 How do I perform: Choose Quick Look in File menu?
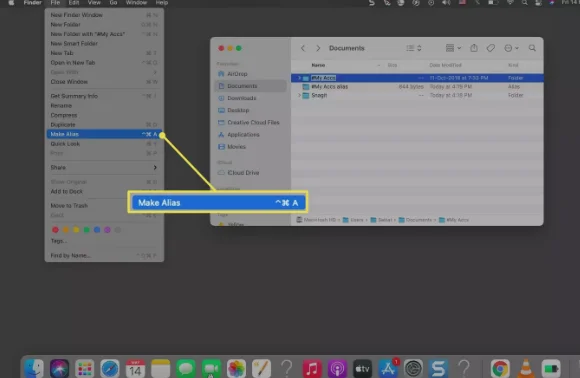104,144
